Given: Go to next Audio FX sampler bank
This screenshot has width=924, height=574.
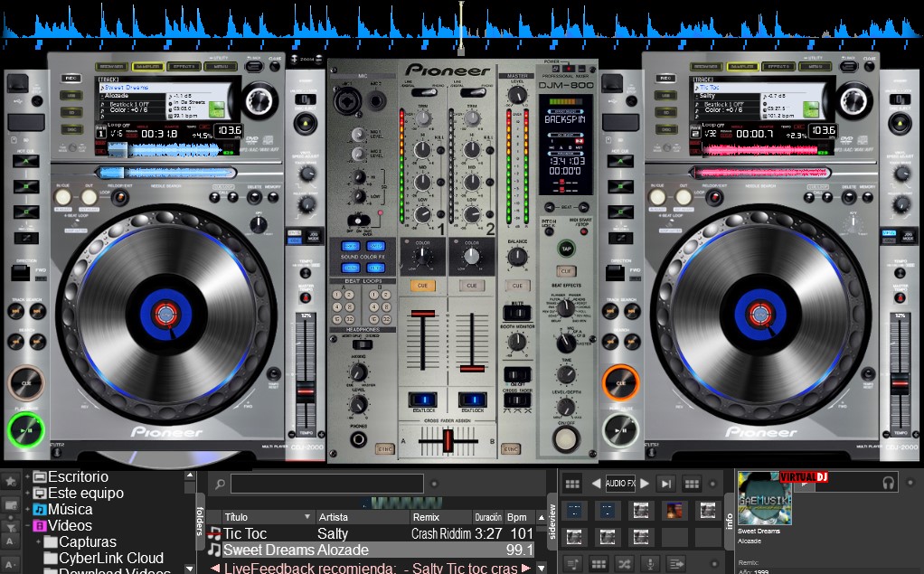Looking at the screenshot, I should (x=645, y=484).
